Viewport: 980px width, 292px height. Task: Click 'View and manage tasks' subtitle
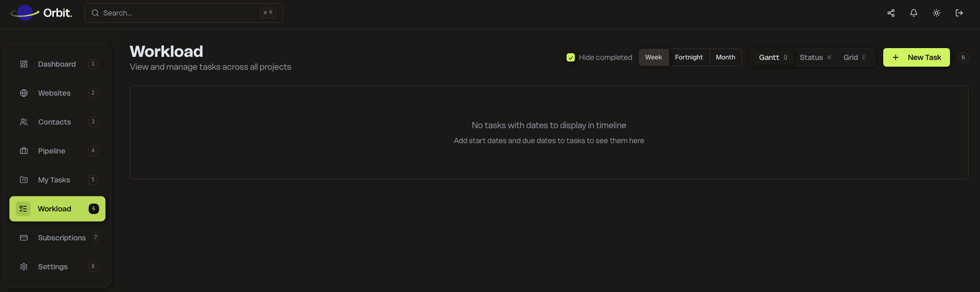click(x=210, y=67)
